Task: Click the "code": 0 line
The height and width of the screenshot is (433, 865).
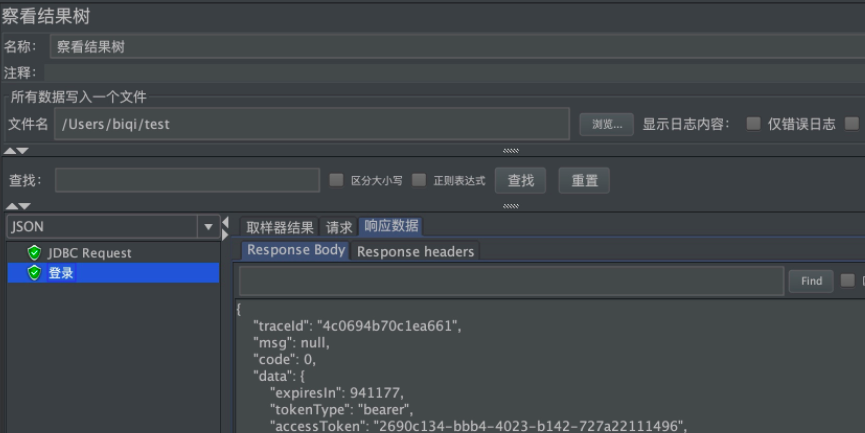Action: tap(284, 359)
